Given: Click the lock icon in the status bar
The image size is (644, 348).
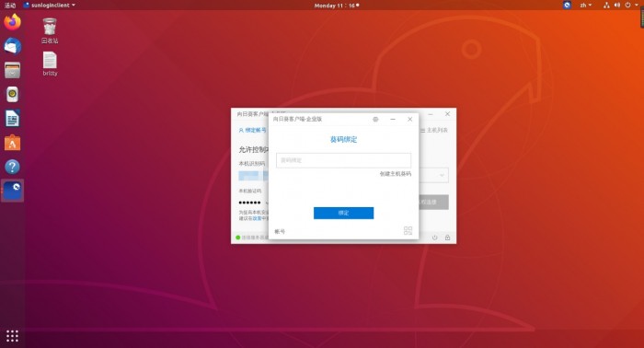Looking at the screenshot, I should tap(447, 238).
